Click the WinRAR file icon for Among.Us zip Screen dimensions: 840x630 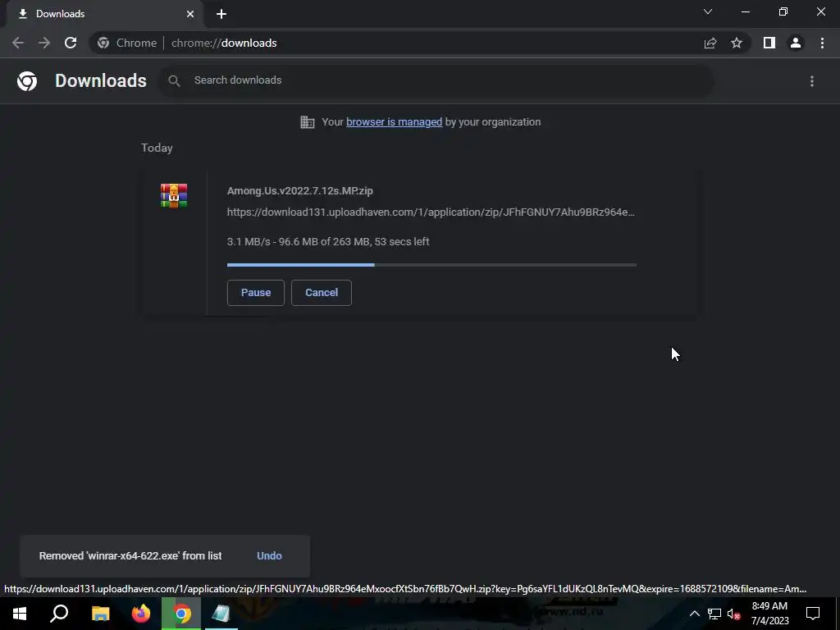174,196
